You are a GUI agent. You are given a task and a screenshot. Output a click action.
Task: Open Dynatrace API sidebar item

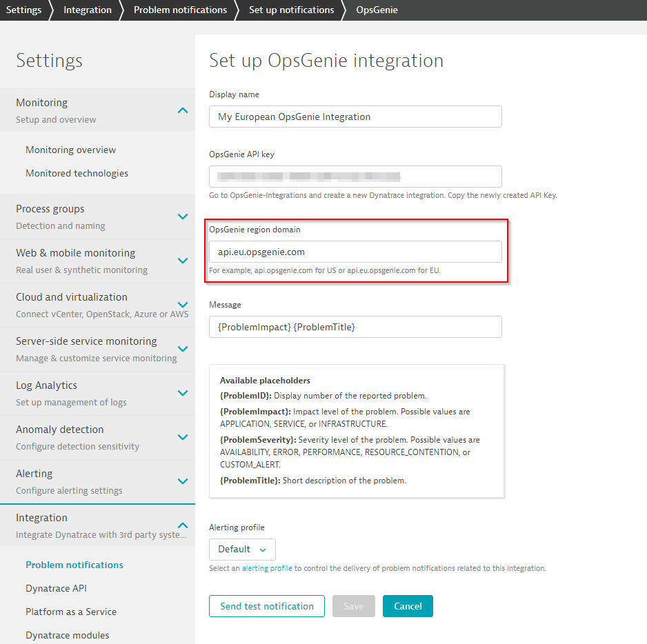coord(56,588)
